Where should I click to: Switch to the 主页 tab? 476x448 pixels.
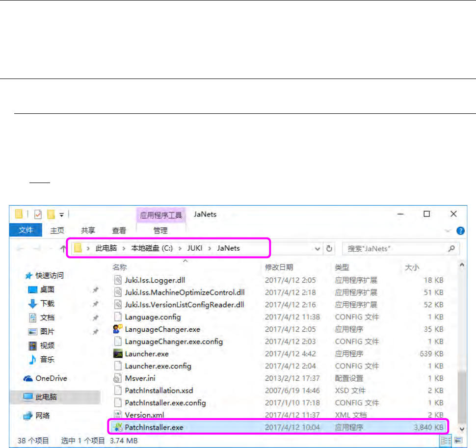coord(57,230)
